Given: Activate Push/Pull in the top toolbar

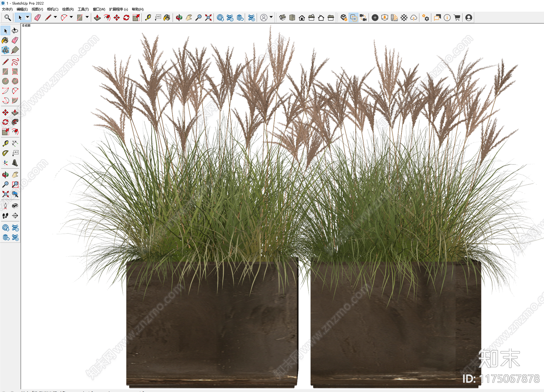Looking at the screenshot, I should coord(97,18).
